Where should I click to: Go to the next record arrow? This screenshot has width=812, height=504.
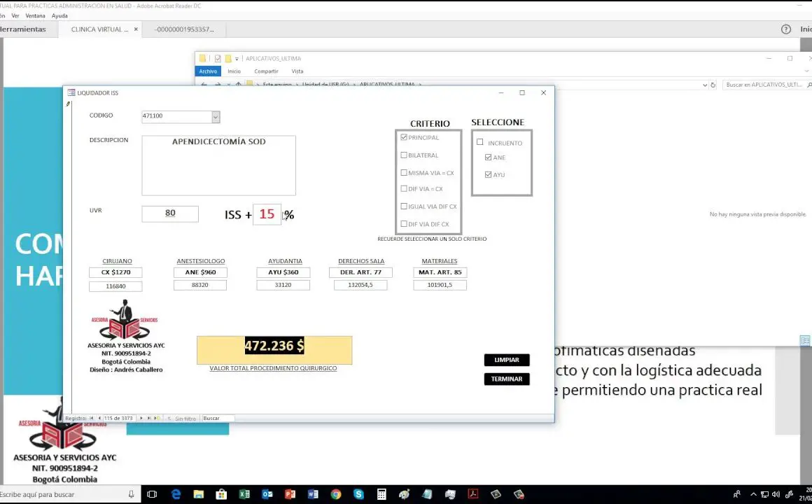coord(141,419)
